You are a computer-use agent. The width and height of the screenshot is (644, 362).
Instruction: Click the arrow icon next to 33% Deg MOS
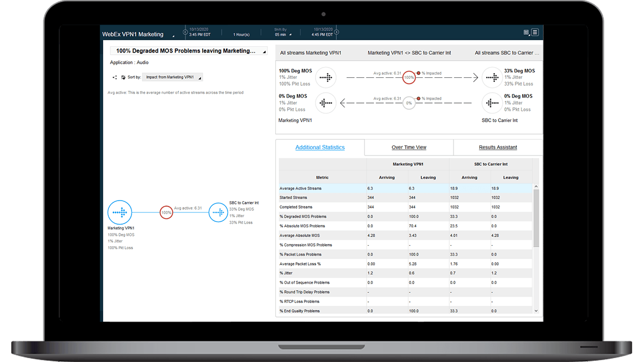coord(492,77)
